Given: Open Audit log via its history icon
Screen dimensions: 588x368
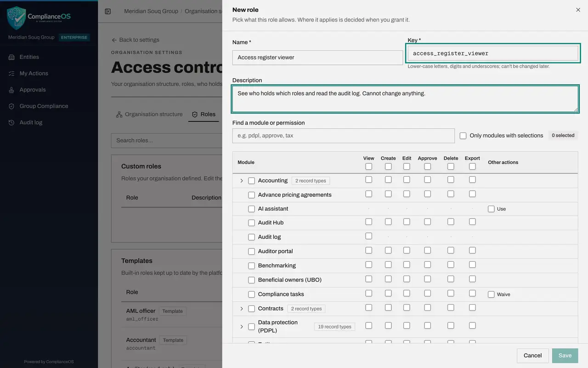Looking at the screenshot, I should [x=11, y=122].
